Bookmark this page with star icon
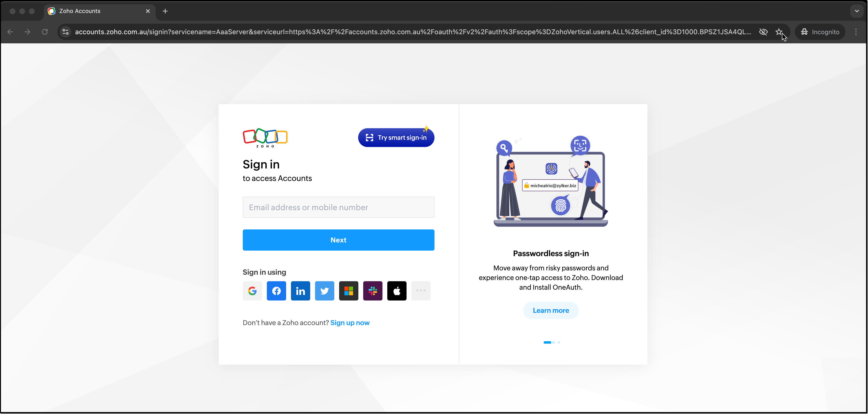Image resolution: width=868 pixels, height=414 pixels. [779, 32]
